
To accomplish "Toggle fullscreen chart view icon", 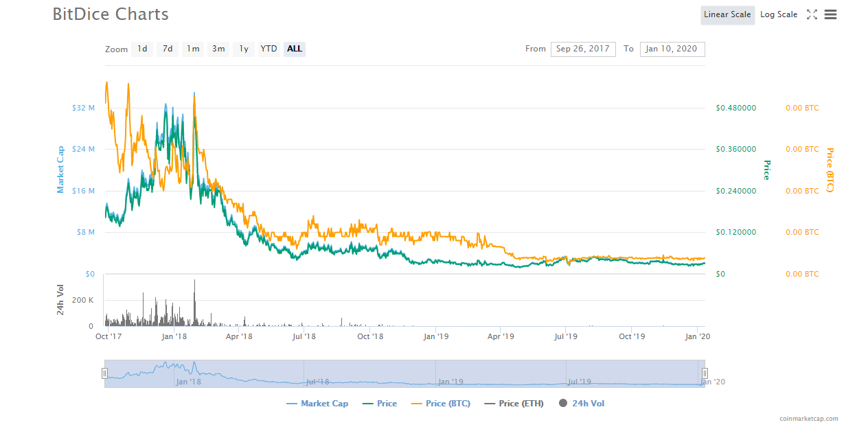I will (812, 14).
